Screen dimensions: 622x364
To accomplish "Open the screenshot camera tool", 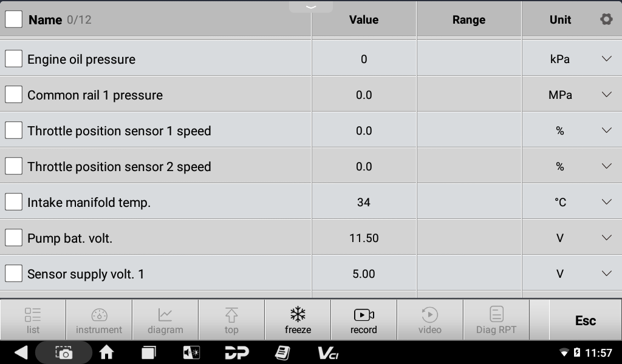I will [x=64, y=352].
